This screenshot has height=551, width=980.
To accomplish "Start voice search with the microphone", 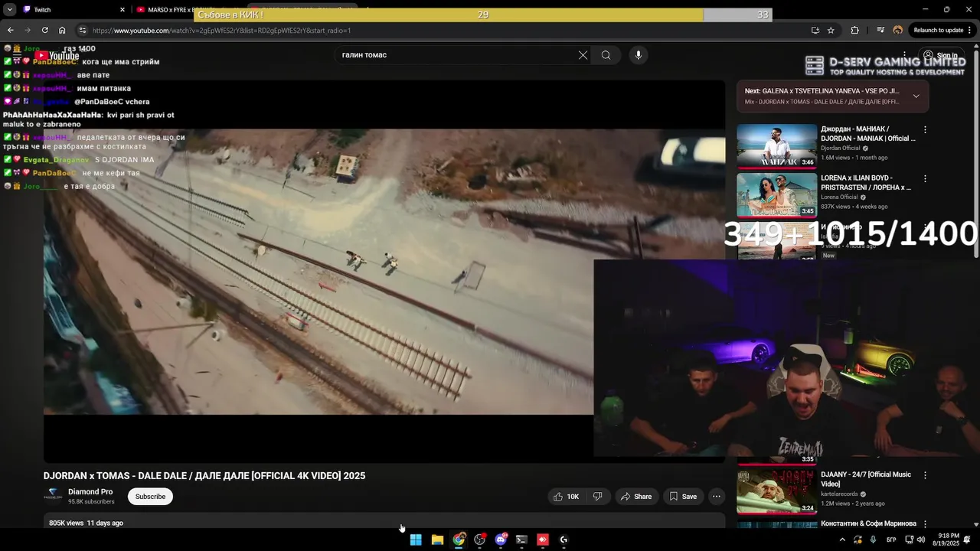I will [x=638, y=55].
